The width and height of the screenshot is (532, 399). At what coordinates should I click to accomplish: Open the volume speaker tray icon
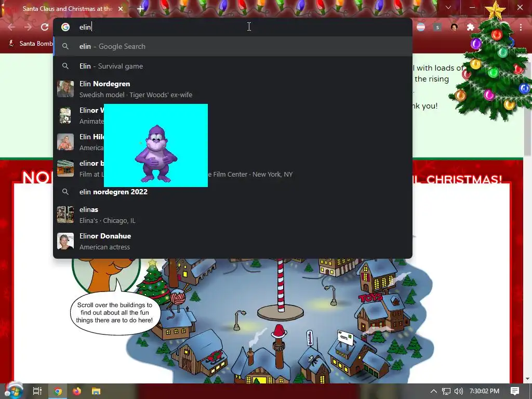pos(458,391)
